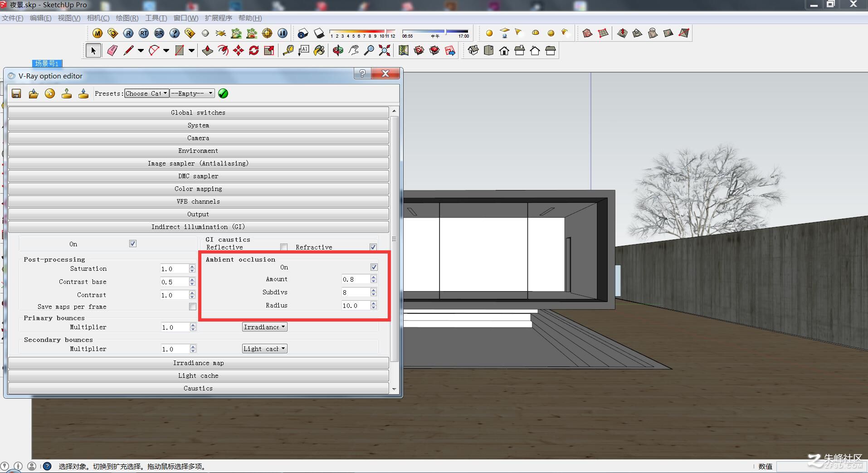Image resolution: width=868 pixels, height=473 pixels.
Task: Open the Light cache secondary engine dropdown
Action: (264, 349)
